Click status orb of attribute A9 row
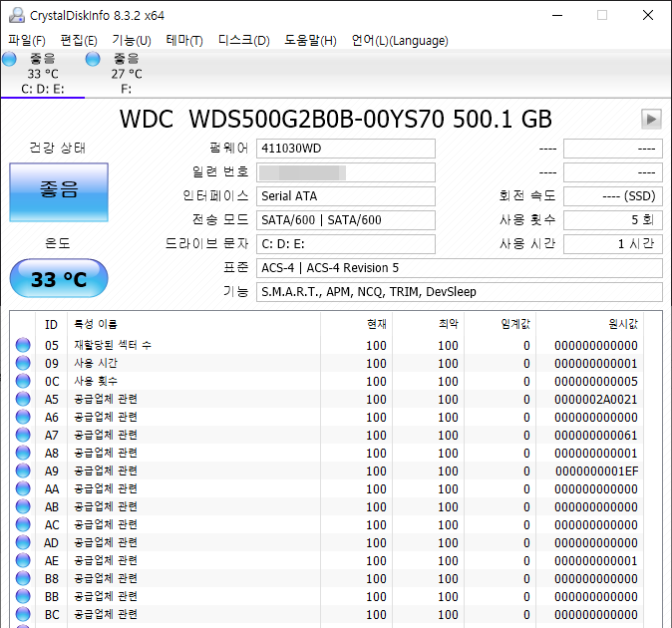Viewport: 672px width, 628px height. click(x=23, y=471)
